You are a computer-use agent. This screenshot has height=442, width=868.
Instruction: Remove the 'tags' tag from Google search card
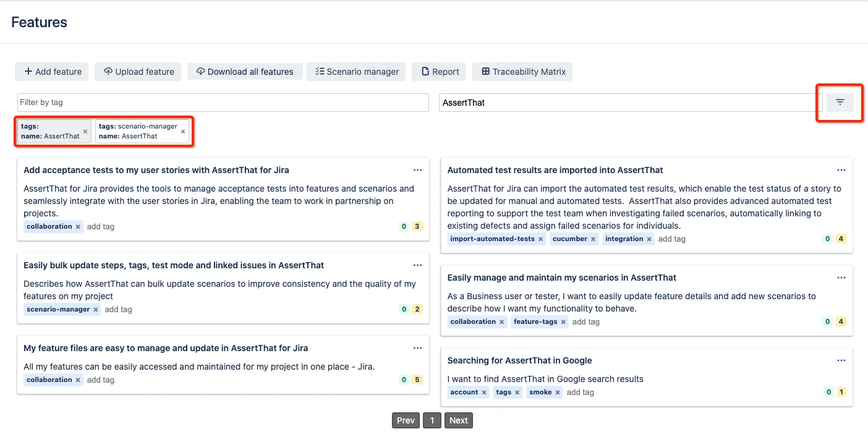click(x=517, y=393)
